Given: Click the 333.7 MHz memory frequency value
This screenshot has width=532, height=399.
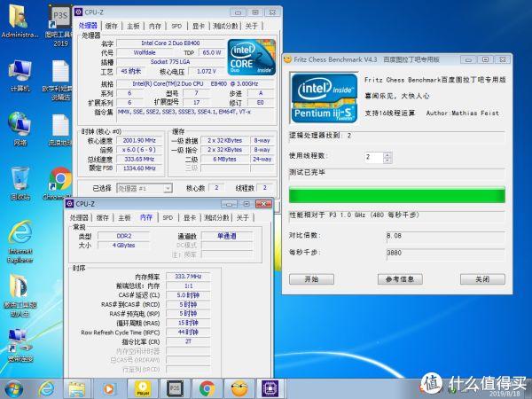Looking at the screenshot, I should (x=188, y=277).
